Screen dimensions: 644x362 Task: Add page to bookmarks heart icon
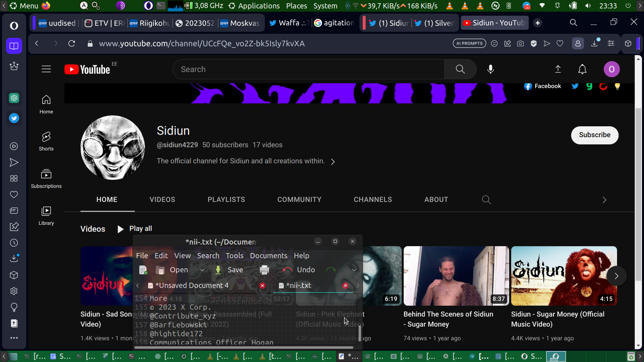[560, 43]
